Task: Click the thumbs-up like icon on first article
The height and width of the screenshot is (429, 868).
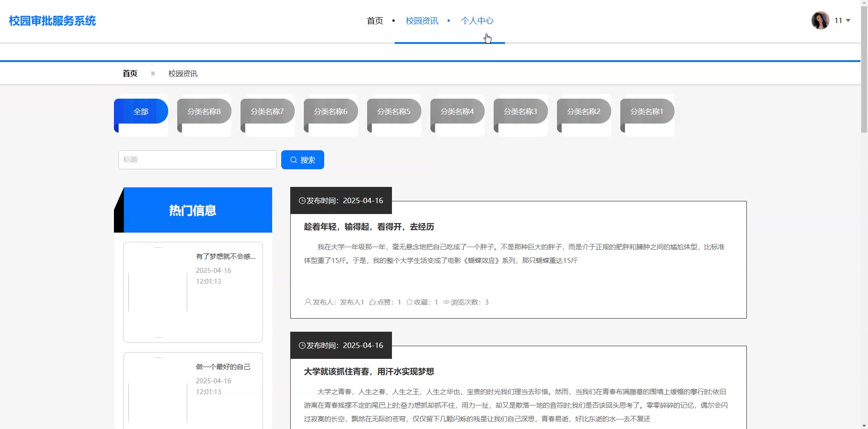Action: pyautogui.click(x=372, y=302)
